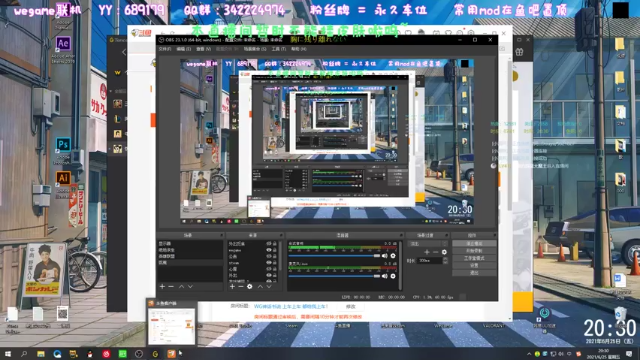Move the selected scene up
The height and width of the screenshot is (360, 640).
(x=181, y=287)
